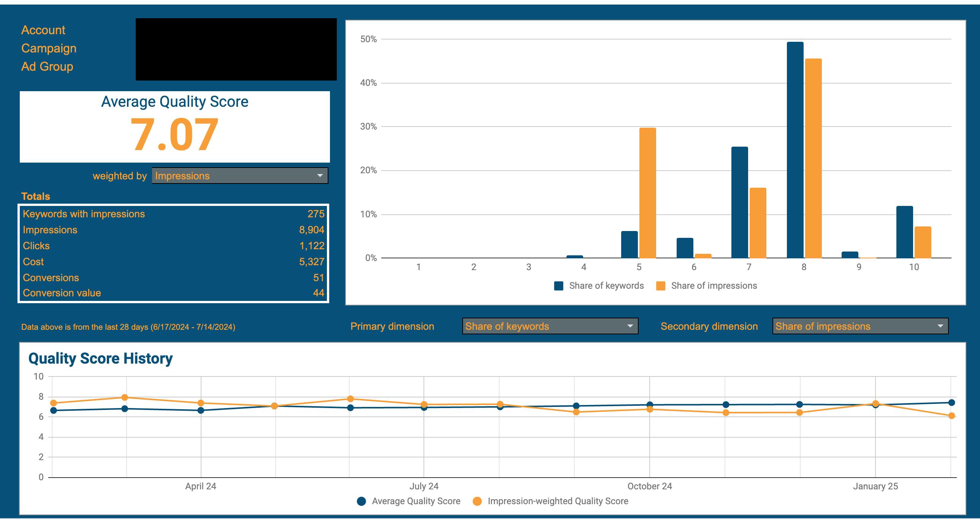
Task: Click the last blue point in the history chart
Action: (x=951, y=403)
